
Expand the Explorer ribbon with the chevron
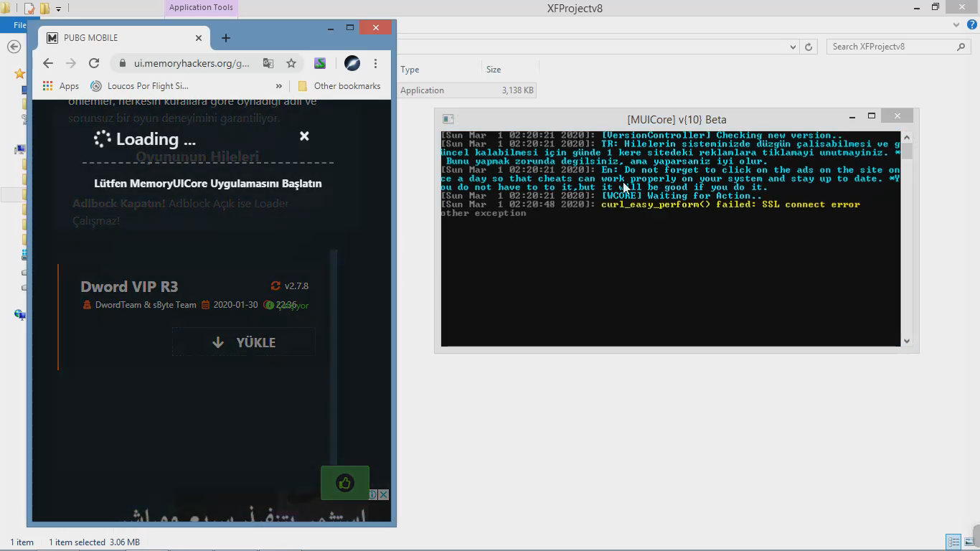coord(956,24)
